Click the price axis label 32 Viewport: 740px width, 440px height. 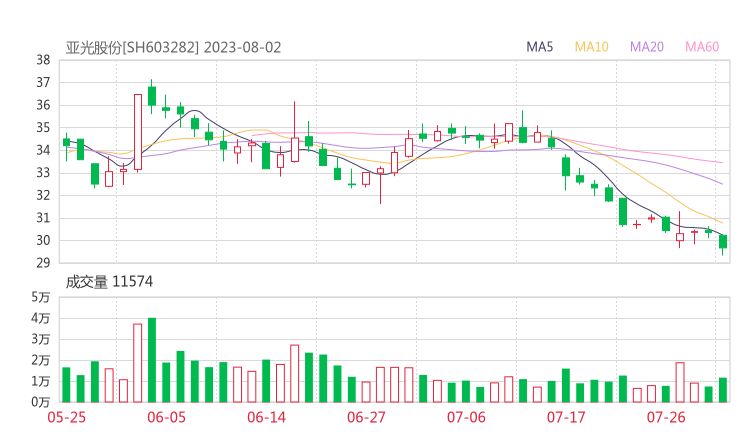(43, 195)
